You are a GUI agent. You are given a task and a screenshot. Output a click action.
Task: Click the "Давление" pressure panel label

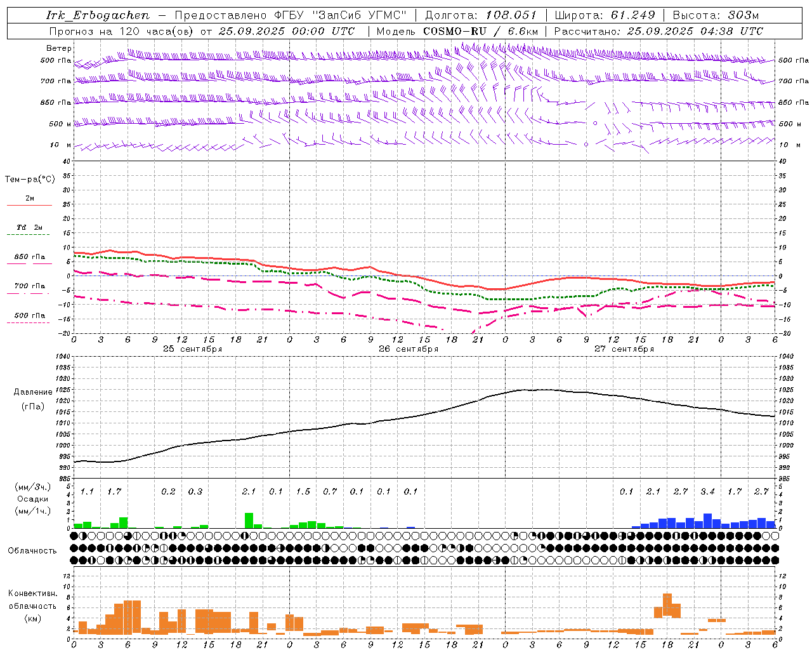(x=33, y=392)
